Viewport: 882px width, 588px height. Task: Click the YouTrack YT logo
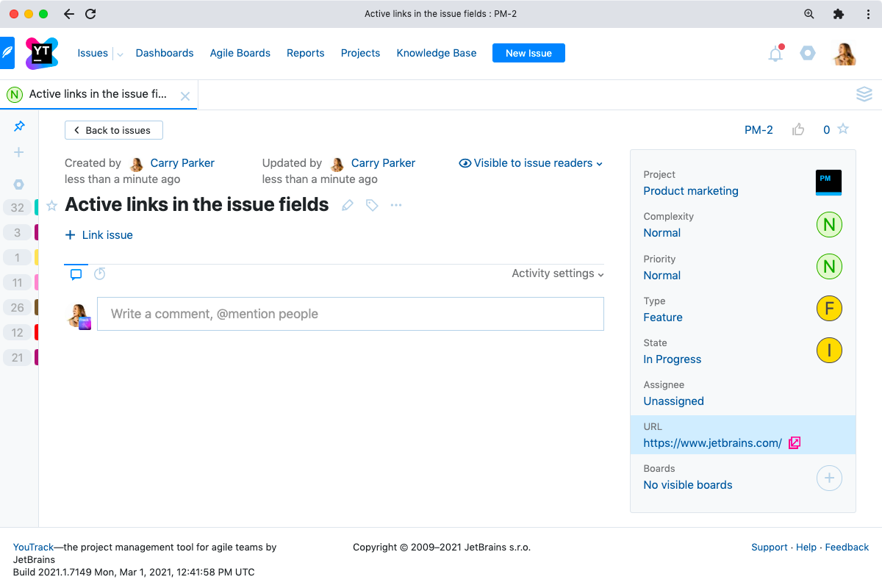[x=42, y=53]
